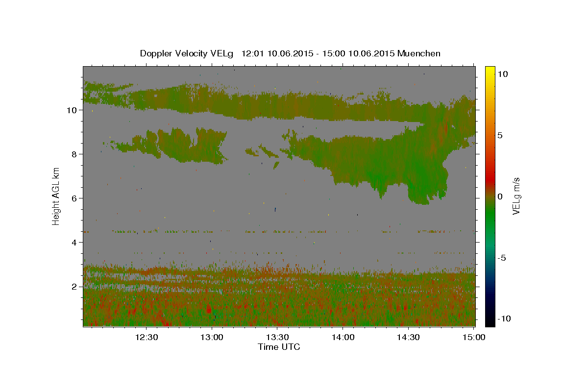
Task: Click the start time '12:01 10.06.2015' in title
Action: pos(277,53)
